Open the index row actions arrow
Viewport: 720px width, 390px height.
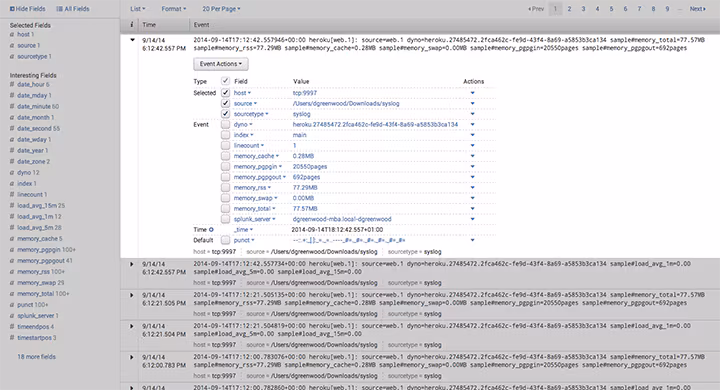point(472,135)
